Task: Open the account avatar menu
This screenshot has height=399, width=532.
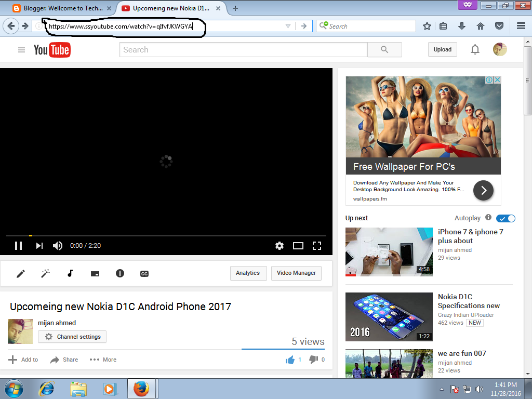Action: point(500,49)
